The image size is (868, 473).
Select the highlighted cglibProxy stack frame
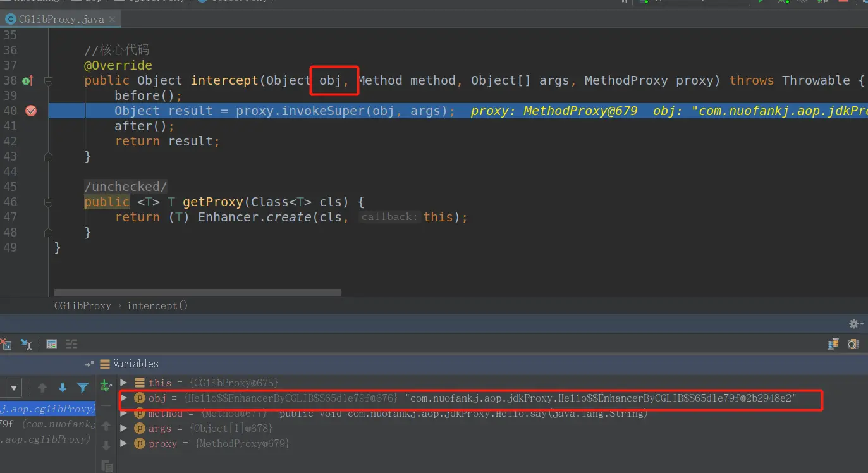(x=47, y=408)
